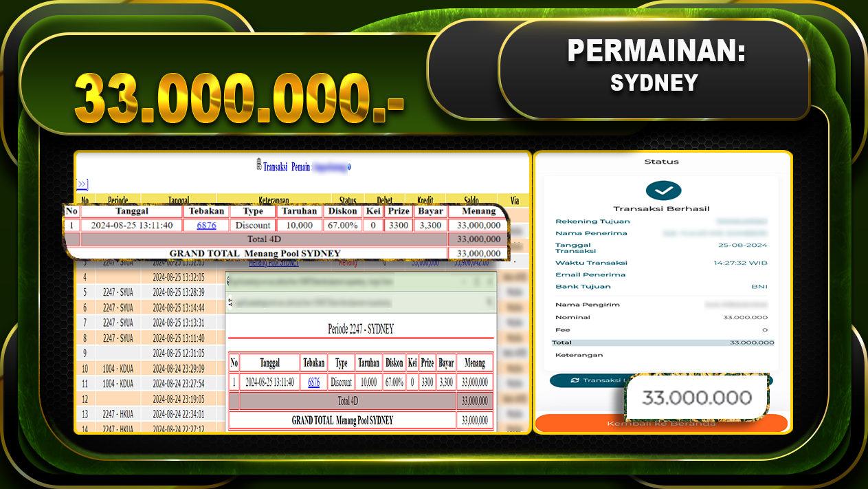Click the clipboard icon beside Transaksi Pemain title
Screen dimensions: 868x489
pos(259,166)
